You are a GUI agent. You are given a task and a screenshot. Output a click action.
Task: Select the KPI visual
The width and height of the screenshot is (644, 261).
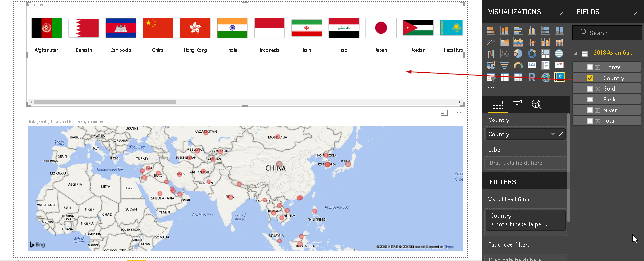point(559,65)
